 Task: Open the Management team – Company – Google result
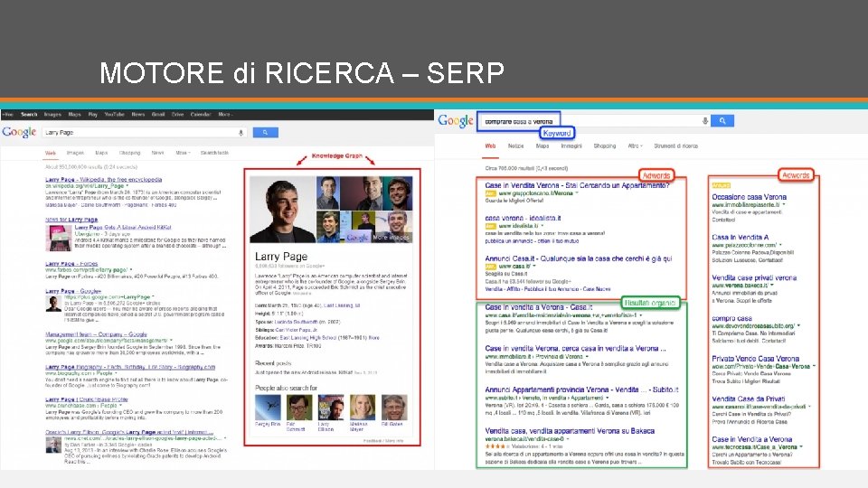pos(97,334)
